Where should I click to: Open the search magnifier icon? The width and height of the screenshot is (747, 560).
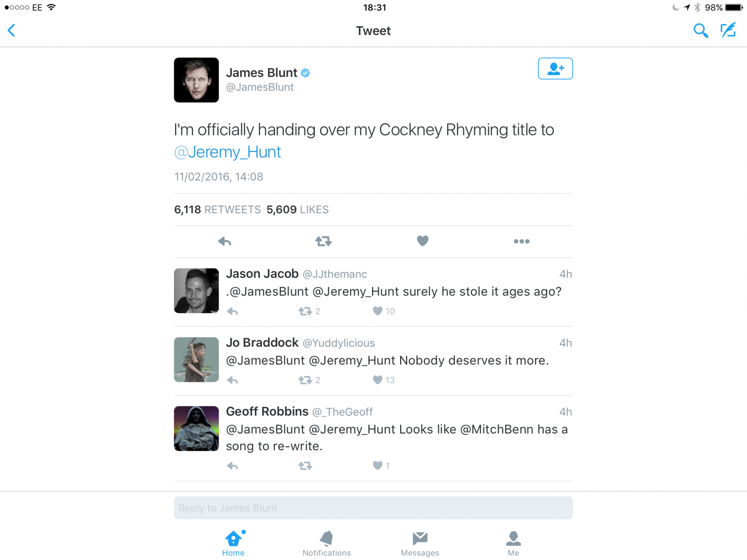tap(700, 31)
